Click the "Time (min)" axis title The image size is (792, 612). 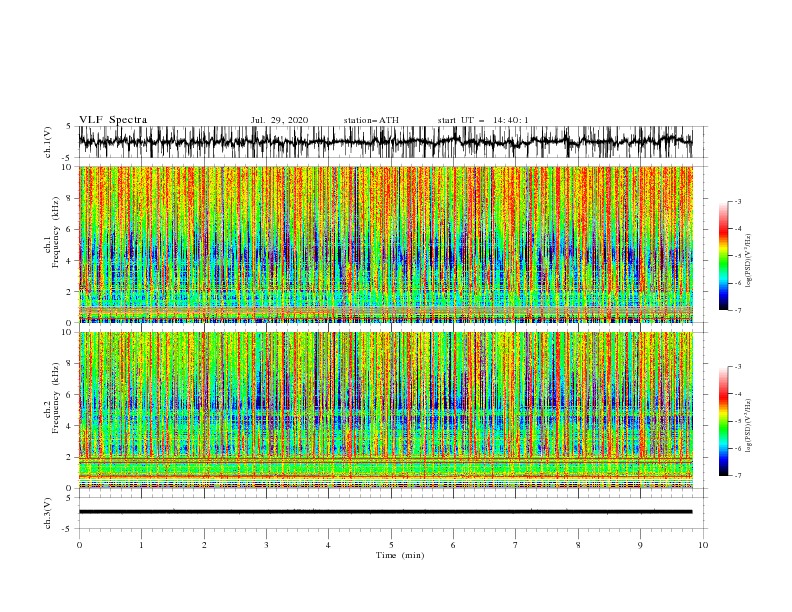(x=400, y=555)
